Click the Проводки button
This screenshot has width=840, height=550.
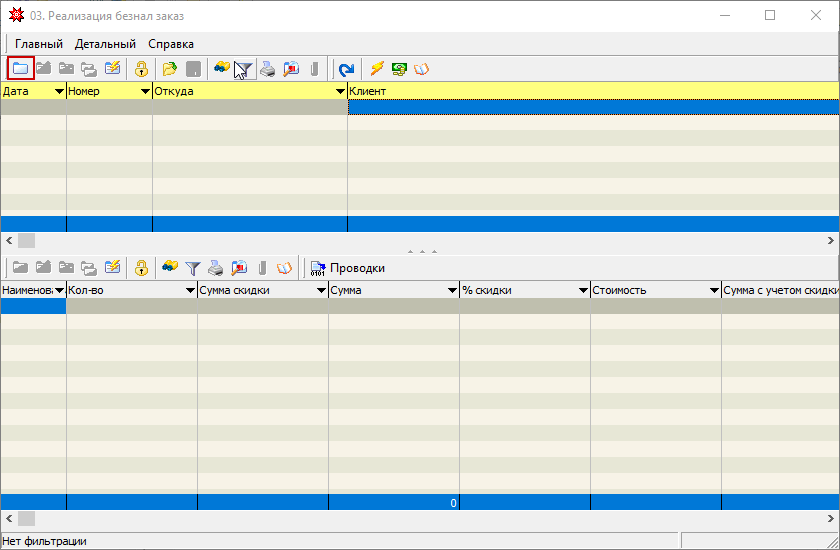point(347,268)
